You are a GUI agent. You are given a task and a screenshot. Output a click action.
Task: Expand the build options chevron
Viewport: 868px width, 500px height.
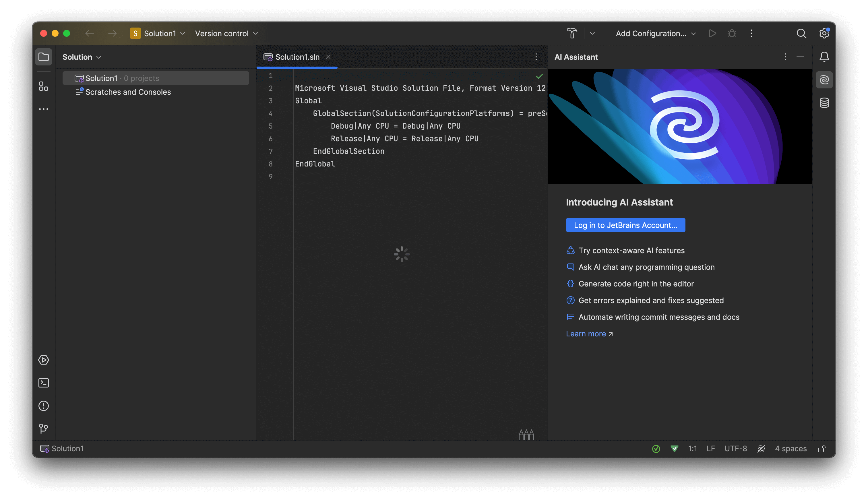pos(592,33)
